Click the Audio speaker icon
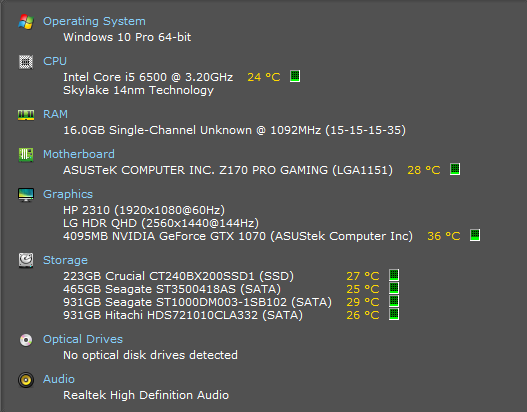The height and width of the screenshot is (412, 527). [26, 380]
